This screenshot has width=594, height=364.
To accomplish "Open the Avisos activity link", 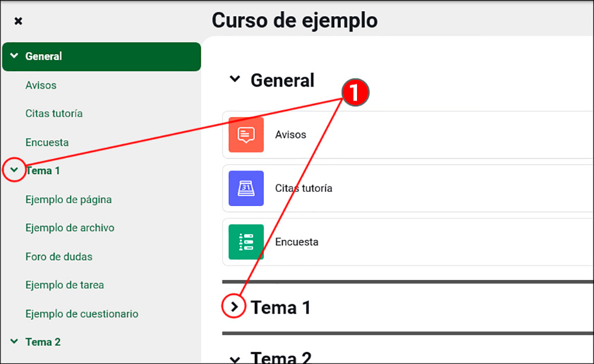I will [x=290, y=135].
